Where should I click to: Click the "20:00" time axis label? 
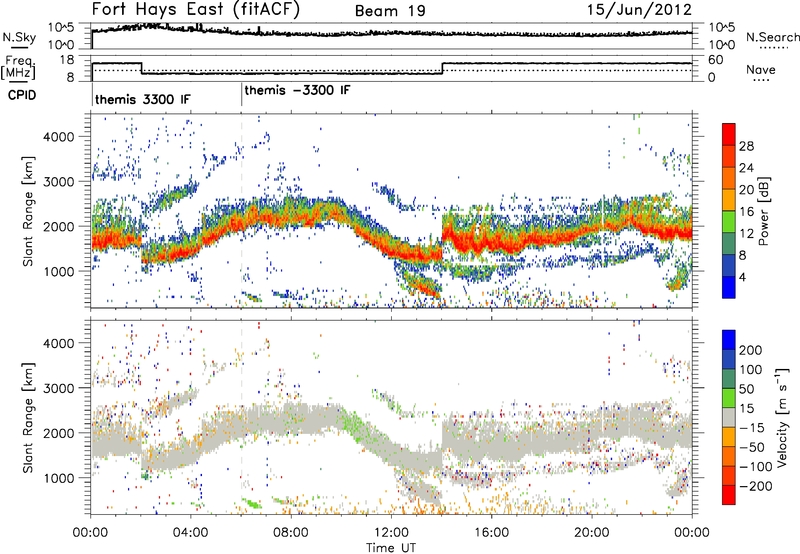592,533
